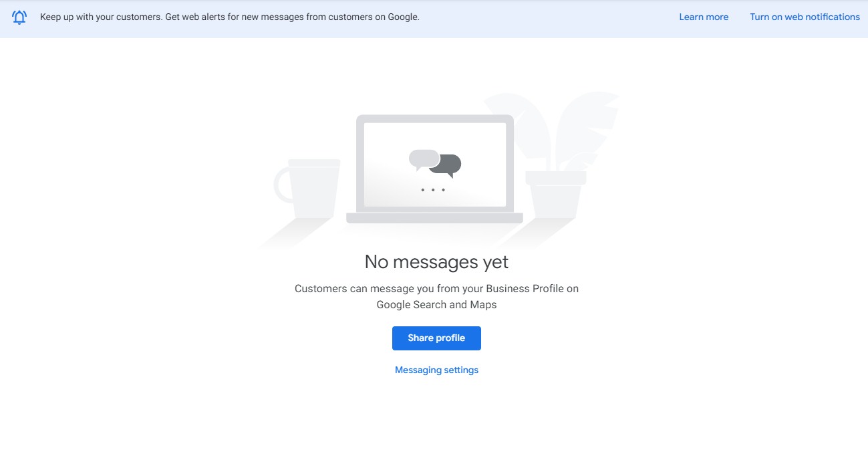The height and width of the screenshot is (452, 868).
Task: Turn on web notifications
Action: coord(805,17)
